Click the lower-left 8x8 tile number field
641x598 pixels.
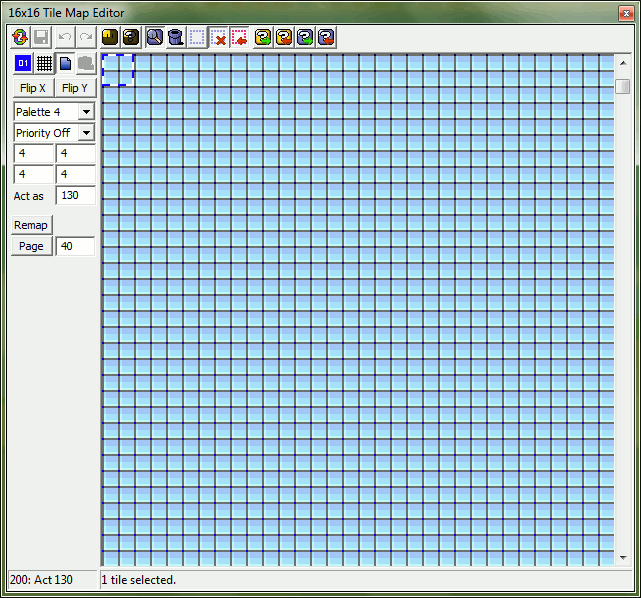pos(34,175)
